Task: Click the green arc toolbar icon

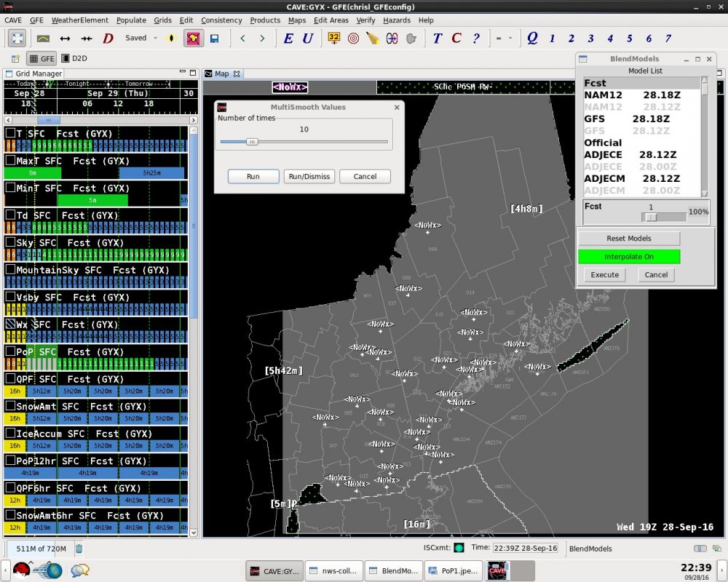Action: pyautogui.click(x=43, y=39)
